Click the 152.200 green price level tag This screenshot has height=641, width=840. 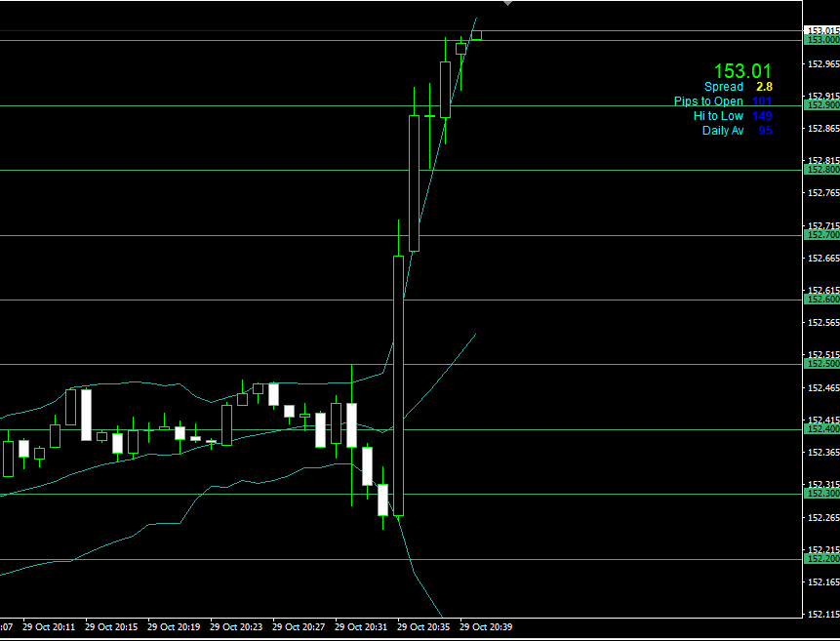tap(821, 559)
